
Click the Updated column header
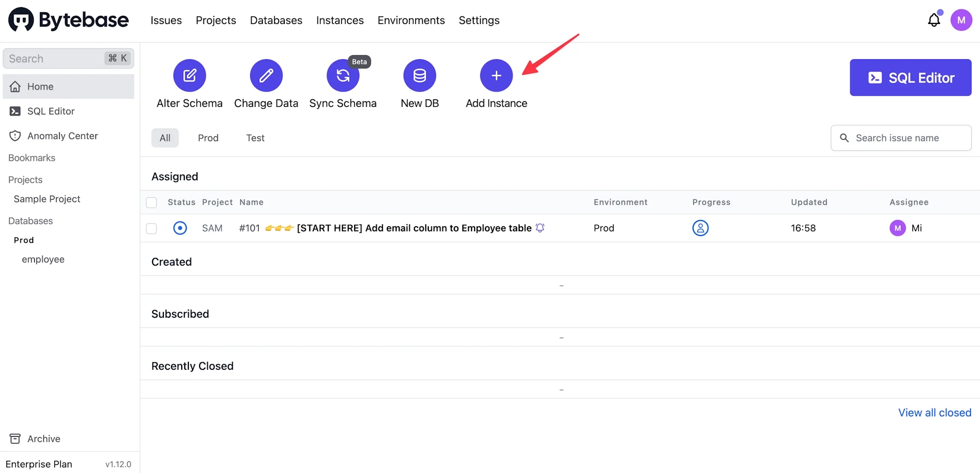pos(809,202)
